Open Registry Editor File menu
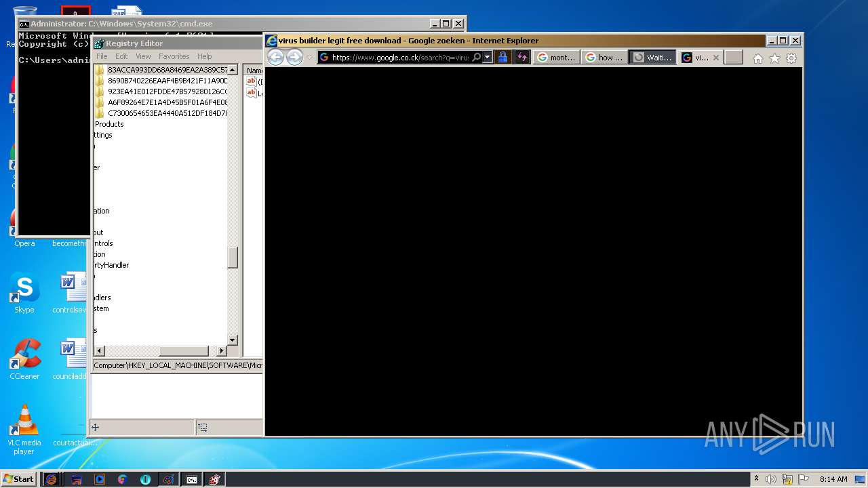 point(102,56)
